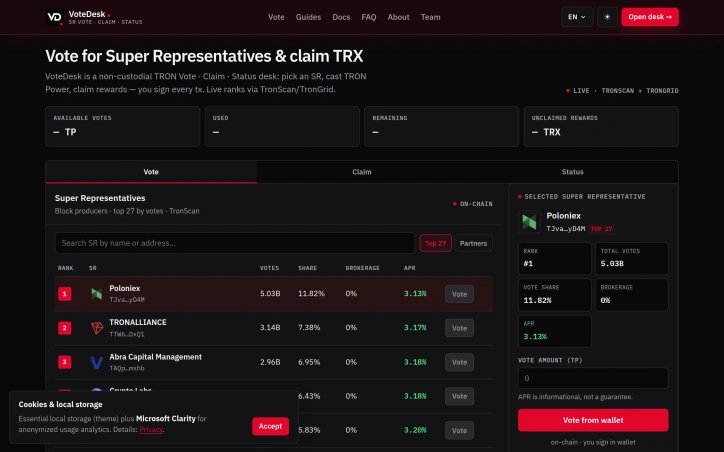Image resolution: width=724 pixels, height=452 pixels.
Task: Click the VOTES column header
Action: click(269, 268)
